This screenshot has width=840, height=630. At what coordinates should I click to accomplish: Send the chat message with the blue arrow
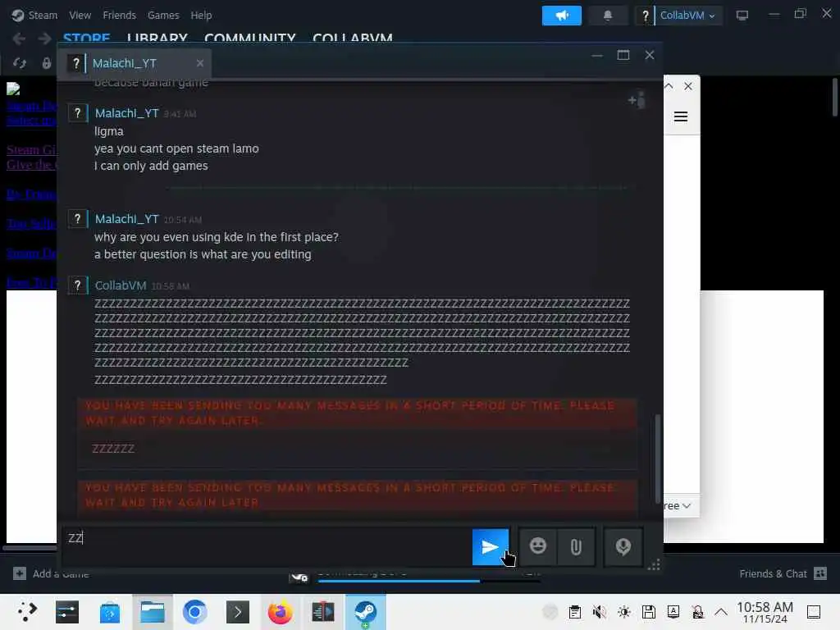tap(491, 547)
